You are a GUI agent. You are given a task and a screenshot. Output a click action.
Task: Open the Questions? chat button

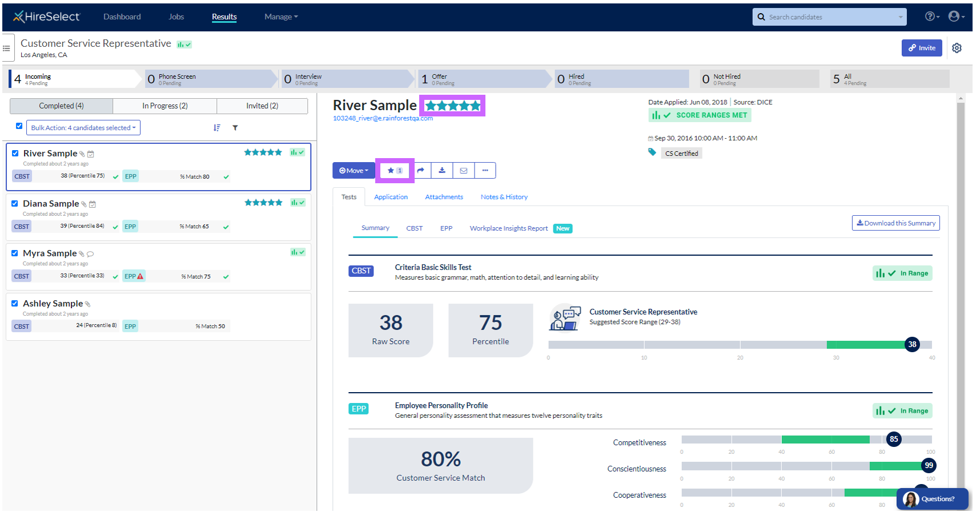933,499
